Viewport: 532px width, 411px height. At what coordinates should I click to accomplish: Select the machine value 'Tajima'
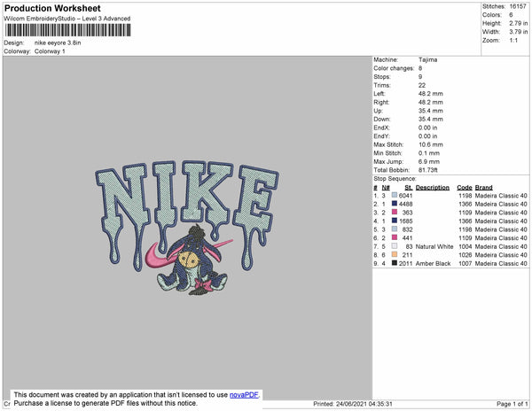(428, 59)
